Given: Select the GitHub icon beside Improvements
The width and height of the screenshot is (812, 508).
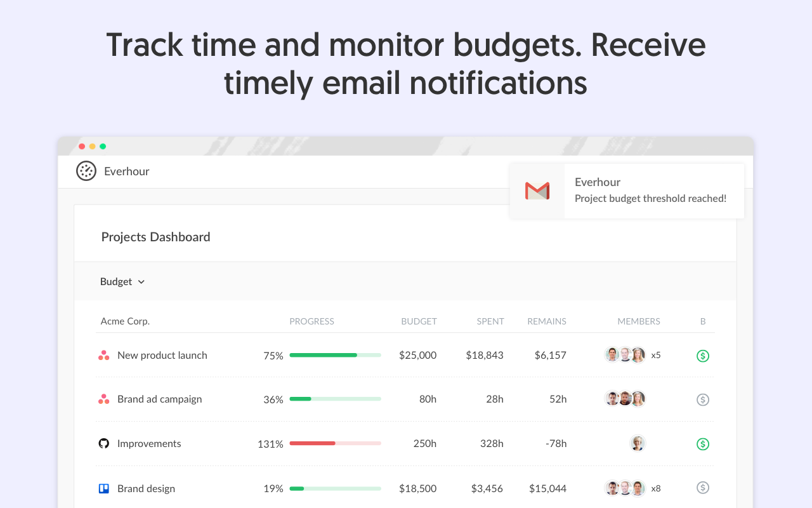Looking at the screenshot, I should pos(103,443).
